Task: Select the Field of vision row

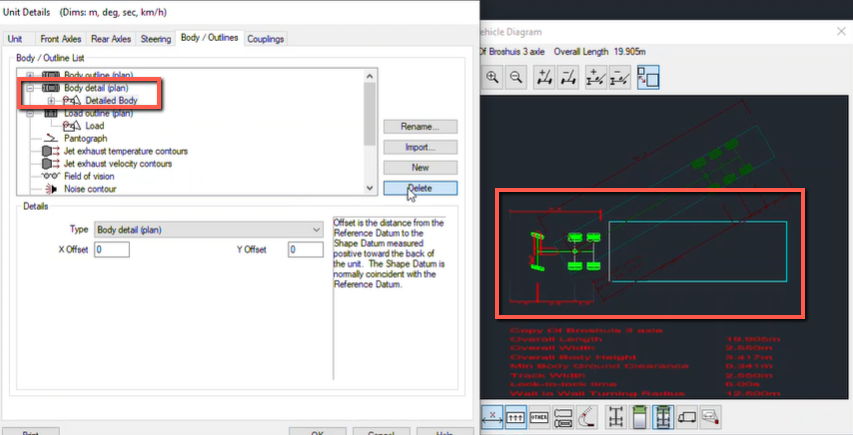Action: (x=89, y=176)
